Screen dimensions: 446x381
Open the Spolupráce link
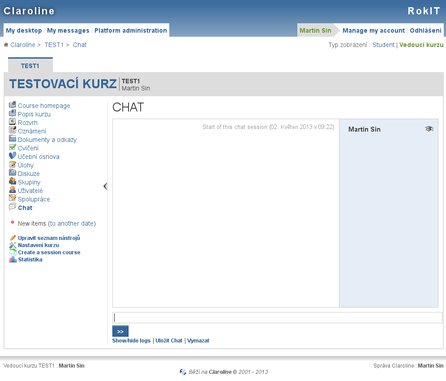click(x=34, y=199)
